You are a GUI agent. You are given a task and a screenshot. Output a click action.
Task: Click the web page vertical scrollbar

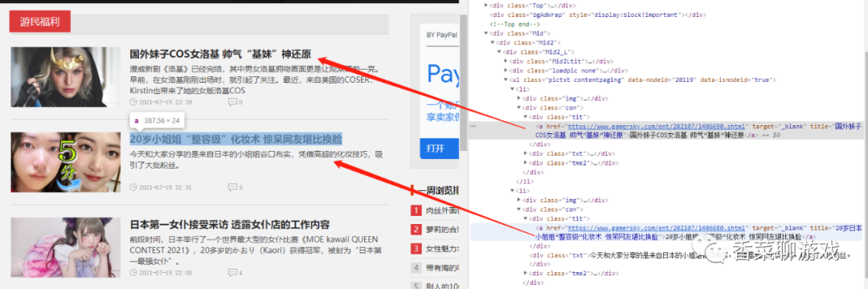tap(464, 83)
